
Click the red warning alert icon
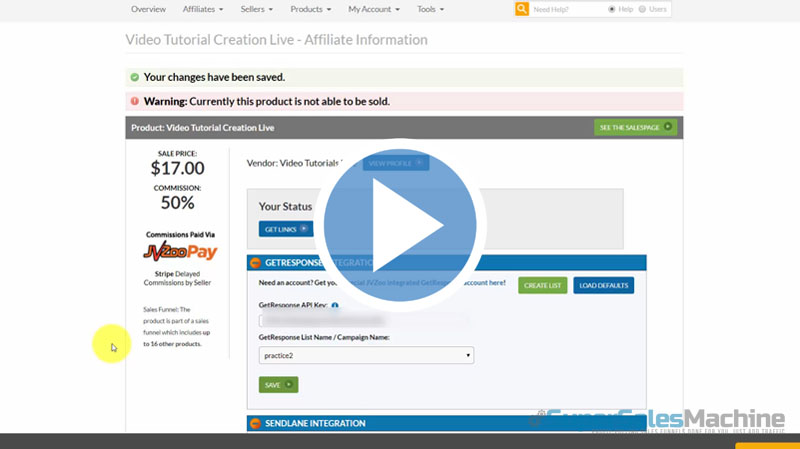(x=135, y=101)
